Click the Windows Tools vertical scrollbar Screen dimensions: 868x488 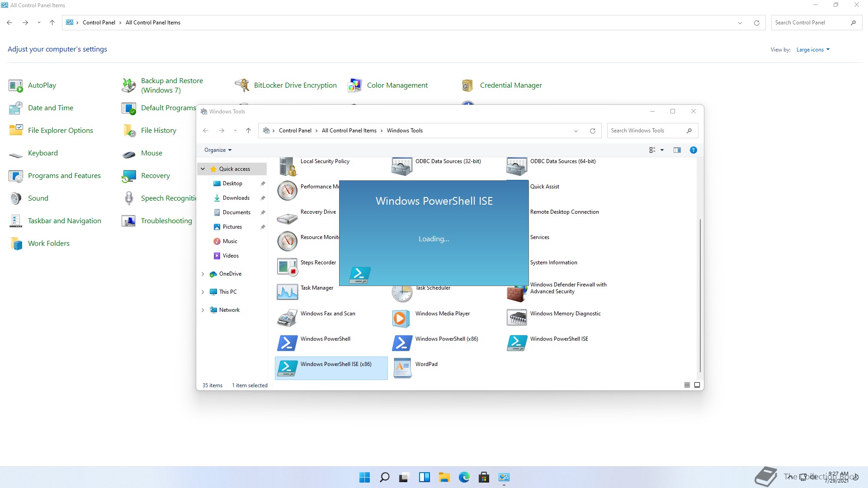point(700,295)
